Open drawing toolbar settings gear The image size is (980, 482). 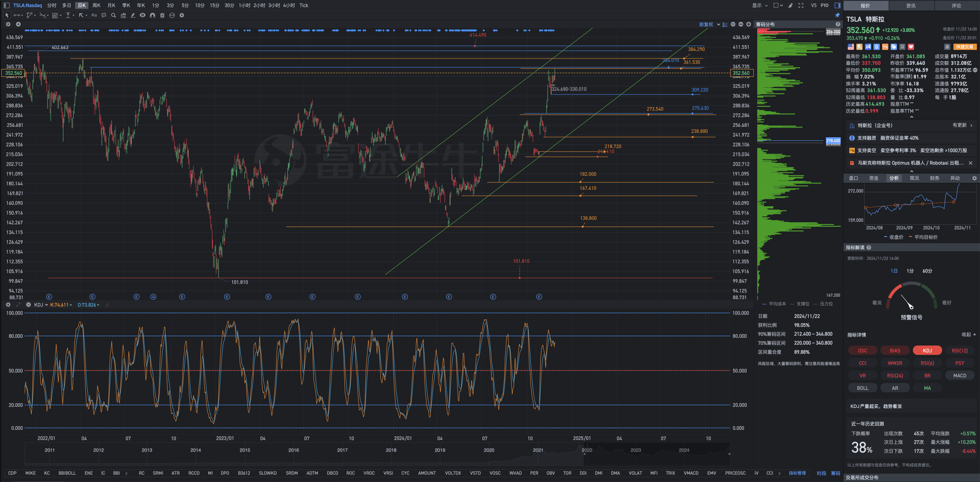pos(182,15)
